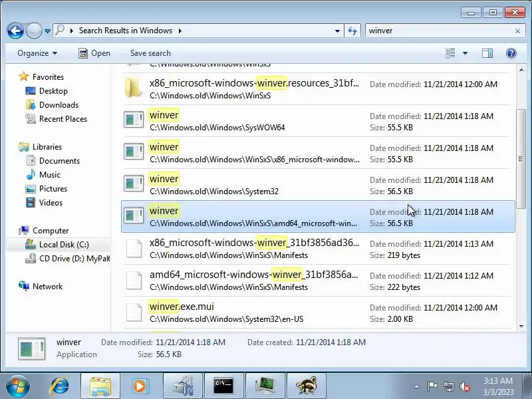The width and height of the screenshot is (532, 399).
Task: Click the greyed Forward arrow button
Action: tap(34, 31)
